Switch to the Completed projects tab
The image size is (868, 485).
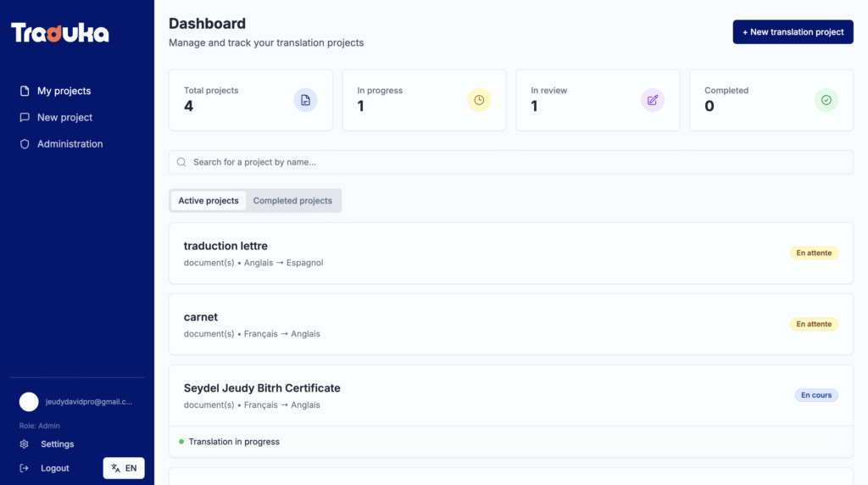[x=292, y=200]
